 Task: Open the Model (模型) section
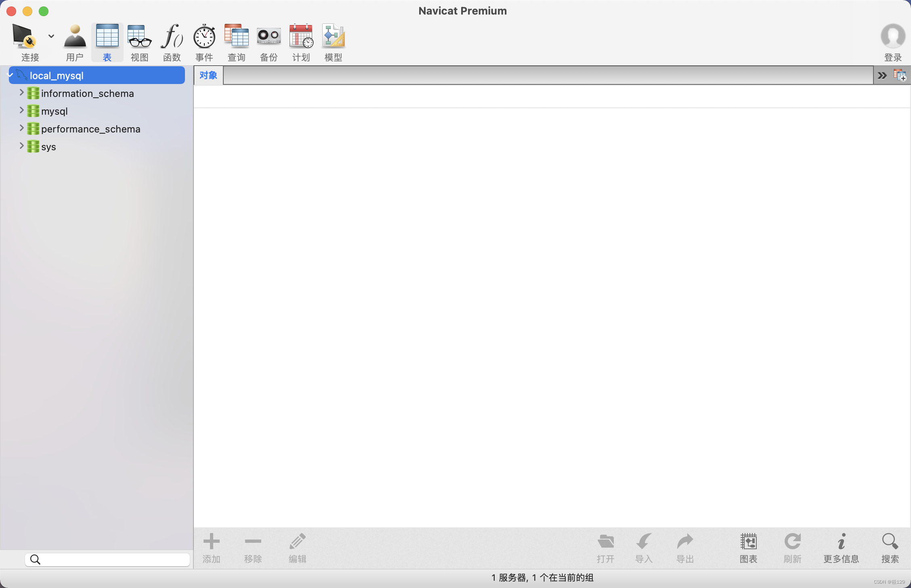pyautogui.click(x=334, y=42)
